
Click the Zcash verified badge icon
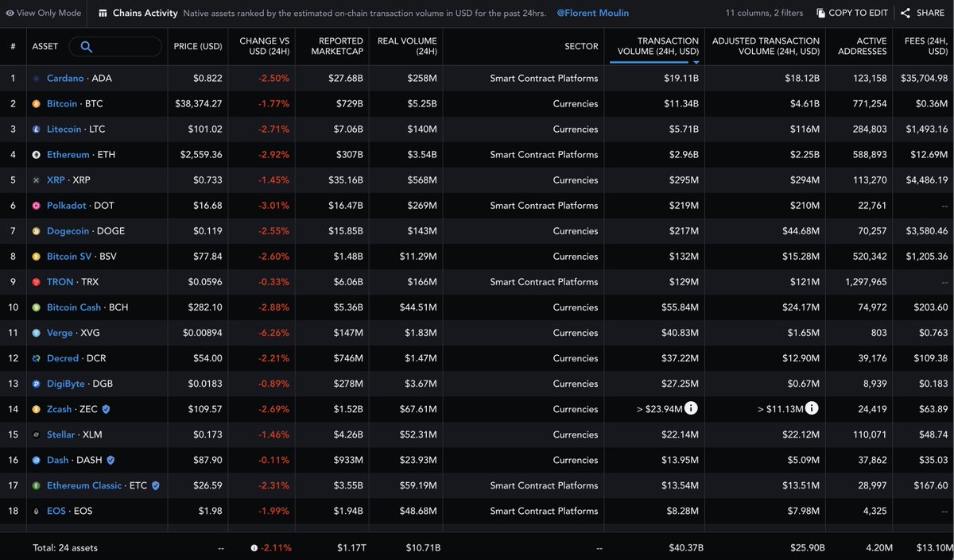(106, 409)
